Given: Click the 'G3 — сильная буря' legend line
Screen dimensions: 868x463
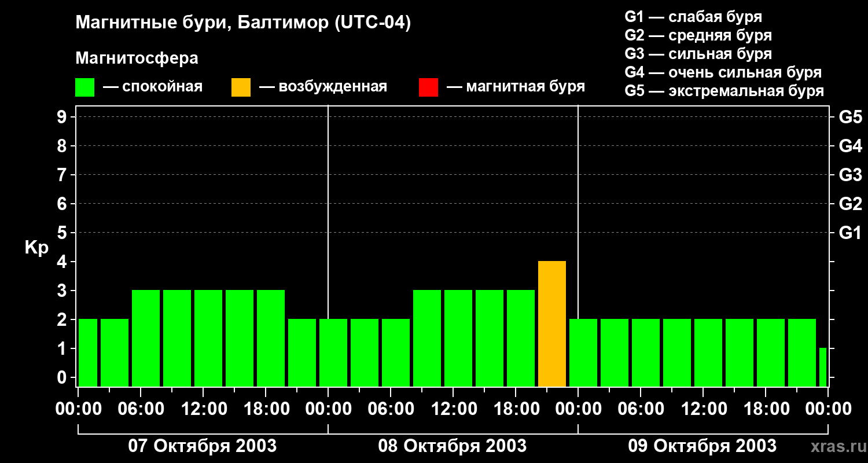Looking at the screenshot, I should click(698, 54).
